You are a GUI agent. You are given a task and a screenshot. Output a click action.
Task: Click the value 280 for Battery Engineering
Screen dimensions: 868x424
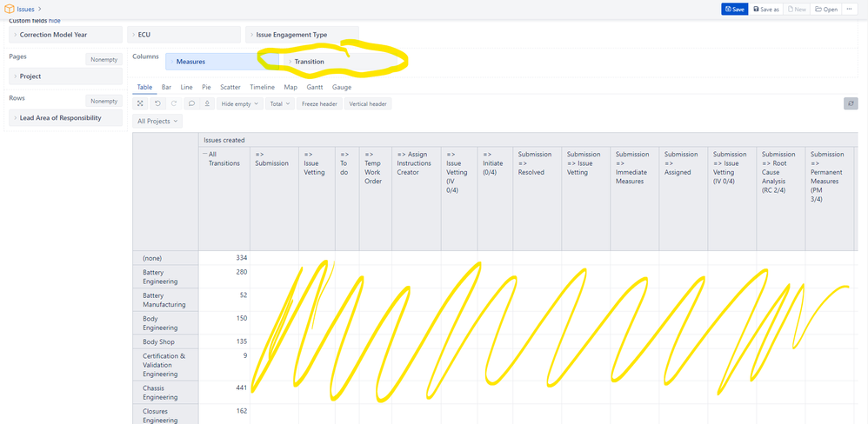point(242,272)
